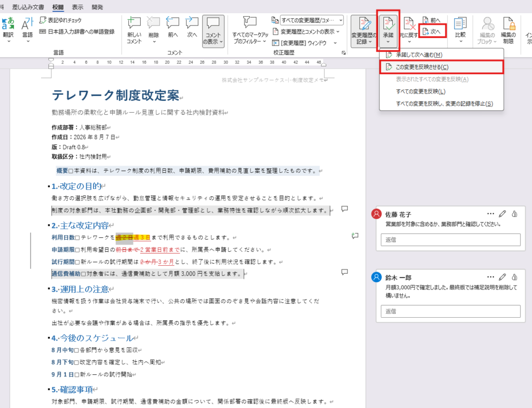Viewport: 532px width, 408px height.
Task: Expand the [変更履歴] ウィンドウ dropdown arrow
Action: (x=335, y=43)
